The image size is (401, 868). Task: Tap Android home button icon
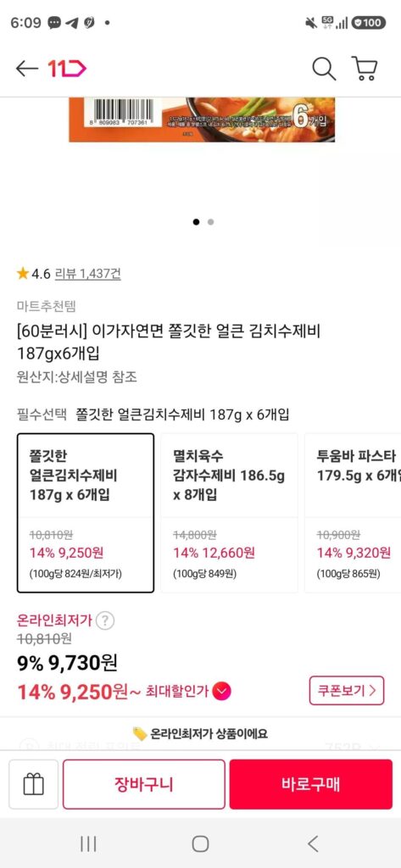[200, 843]
